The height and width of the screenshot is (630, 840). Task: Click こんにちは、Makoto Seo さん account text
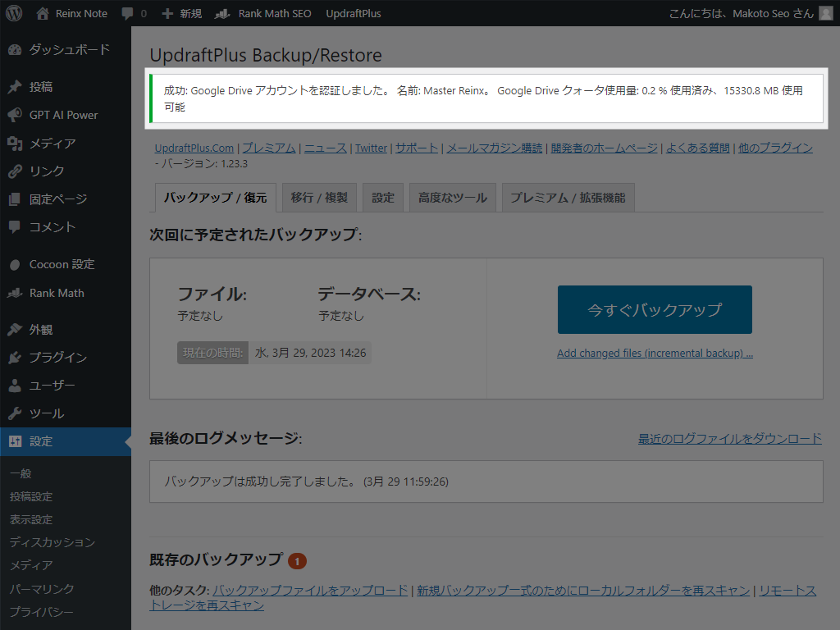(x=742, y=13)
